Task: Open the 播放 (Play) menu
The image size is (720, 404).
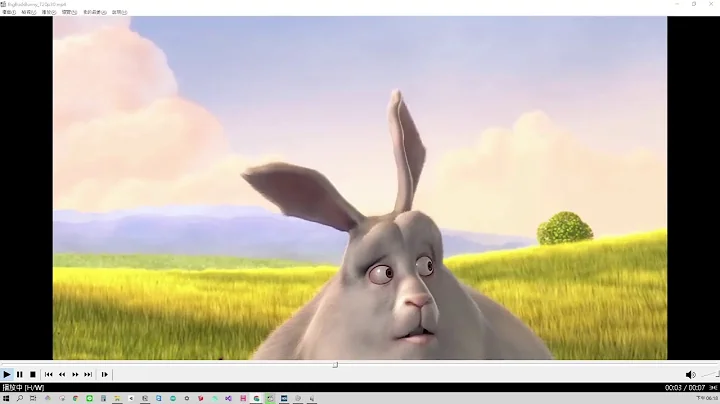Action: tap(49, 12)
